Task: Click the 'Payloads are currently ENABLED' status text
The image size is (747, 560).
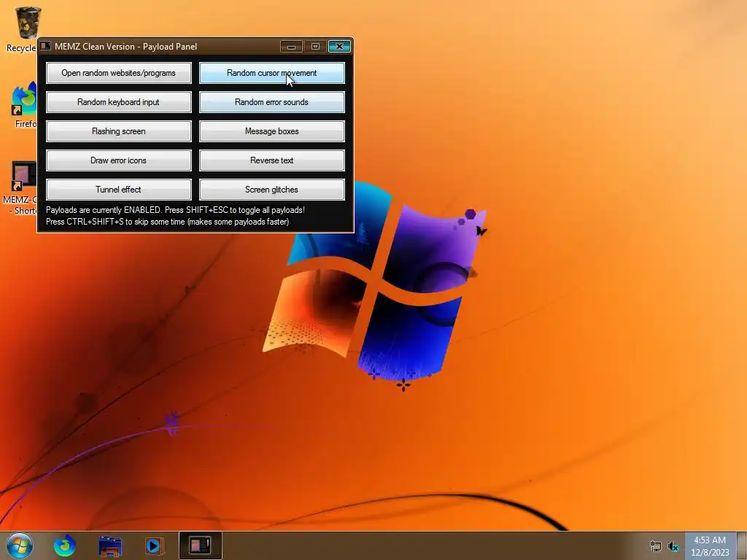Action: click(175, 210)
